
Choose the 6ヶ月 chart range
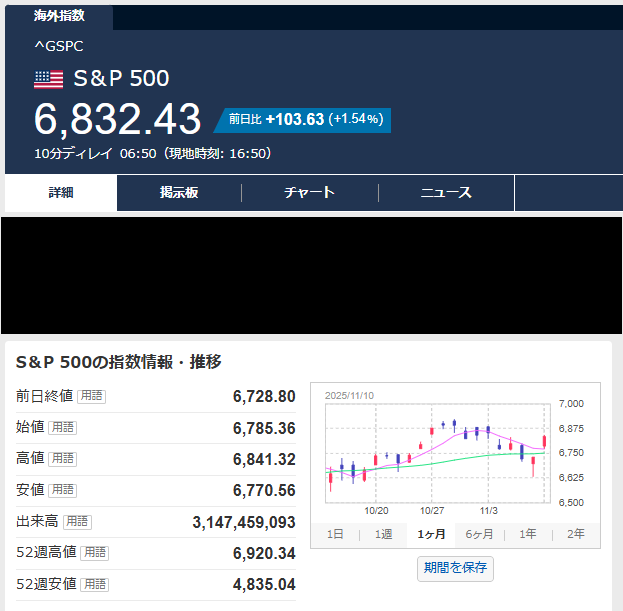pos(480,534)
